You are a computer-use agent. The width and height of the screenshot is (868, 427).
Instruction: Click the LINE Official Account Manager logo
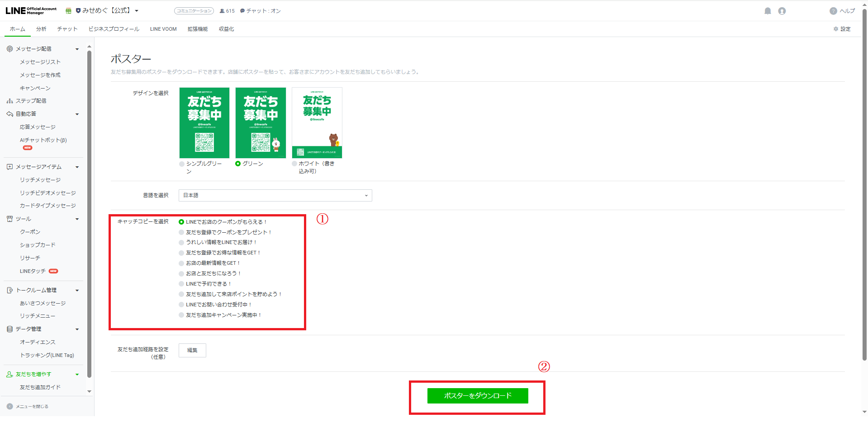coord(31,10)
